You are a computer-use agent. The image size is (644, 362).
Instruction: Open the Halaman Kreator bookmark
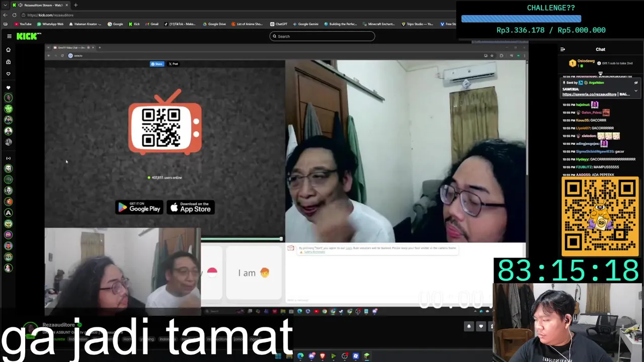click(85, 24)
